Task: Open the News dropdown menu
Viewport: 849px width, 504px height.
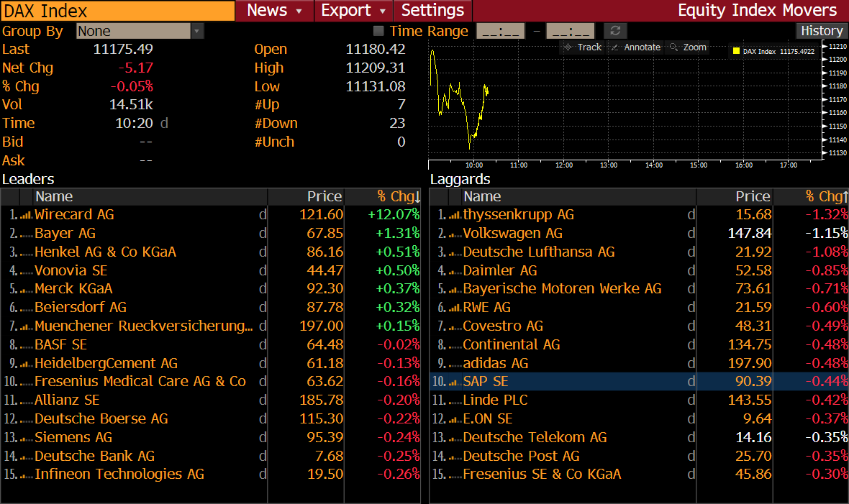Action: tap(275, 10)
